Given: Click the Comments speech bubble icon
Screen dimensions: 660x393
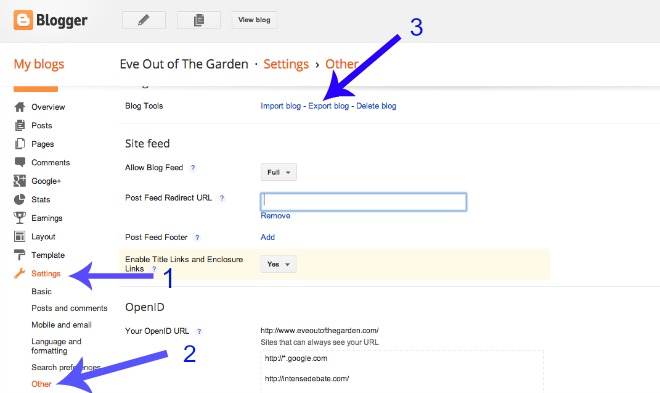Looking at the screenshot, I should (19, 162).
